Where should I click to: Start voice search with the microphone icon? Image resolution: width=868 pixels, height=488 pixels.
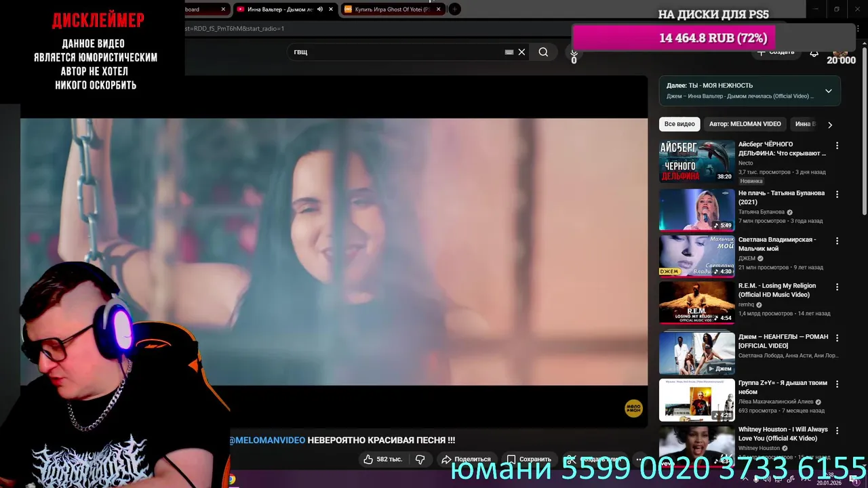(574, 52)
